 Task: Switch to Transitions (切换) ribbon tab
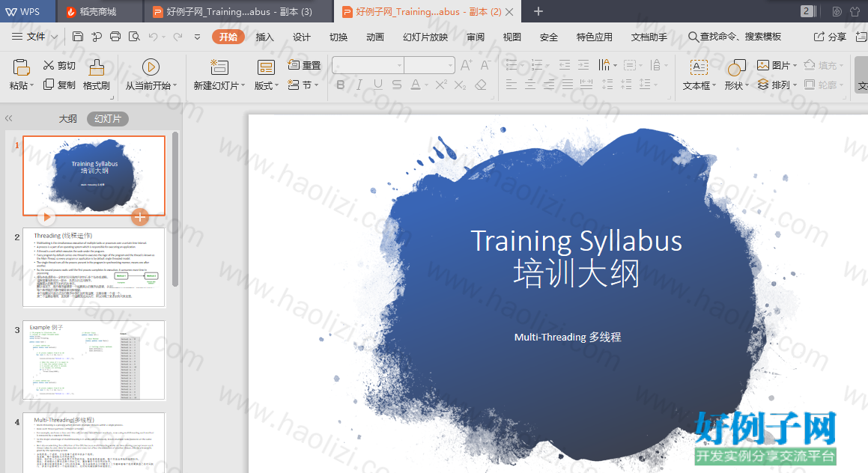(339, 37)
